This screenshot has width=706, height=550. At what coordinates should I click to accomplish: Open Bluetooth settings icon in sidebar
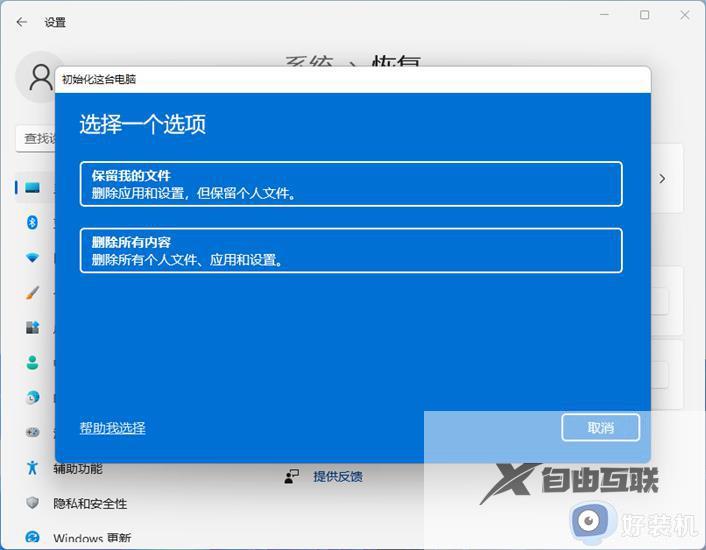tap(32, 222)
